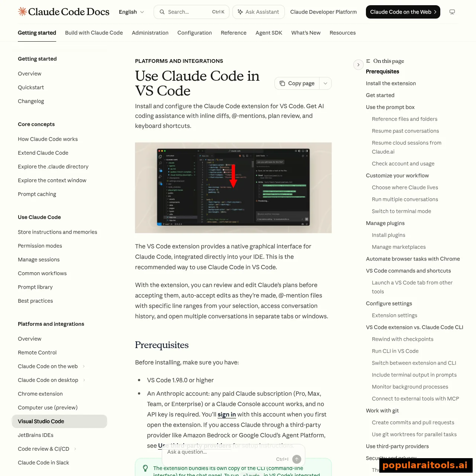Image resolution: width=476 pixels, height=476 pixels.
Task: Open the Chrome extension page
Action: (40, 394)
